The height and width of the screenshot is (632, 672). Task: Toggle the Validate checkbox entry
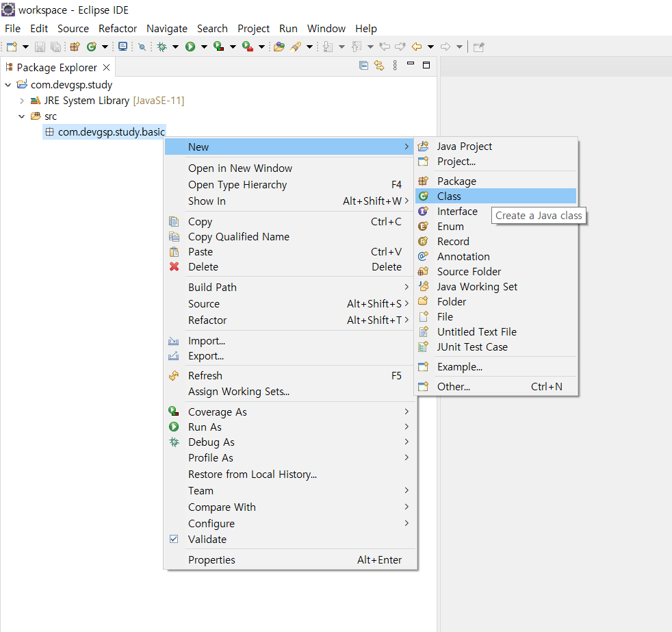[x=290, y=540]
